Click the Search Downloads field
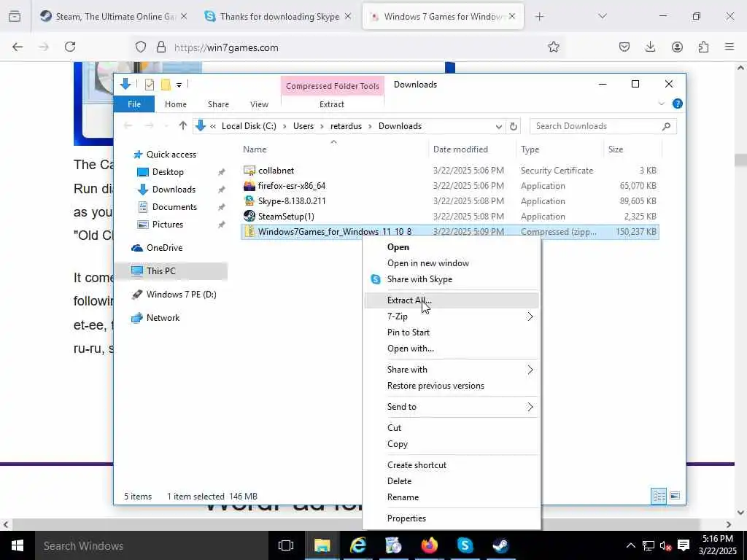 tap(603, 126)
